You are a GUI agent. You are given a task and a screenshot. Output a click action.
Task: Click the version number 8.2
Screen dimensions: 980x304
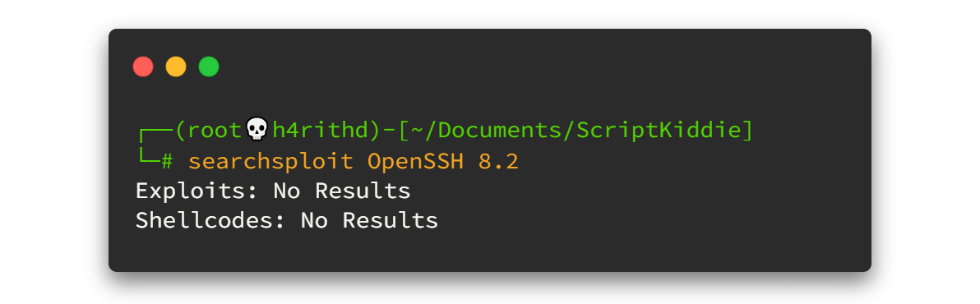(499, 162)
